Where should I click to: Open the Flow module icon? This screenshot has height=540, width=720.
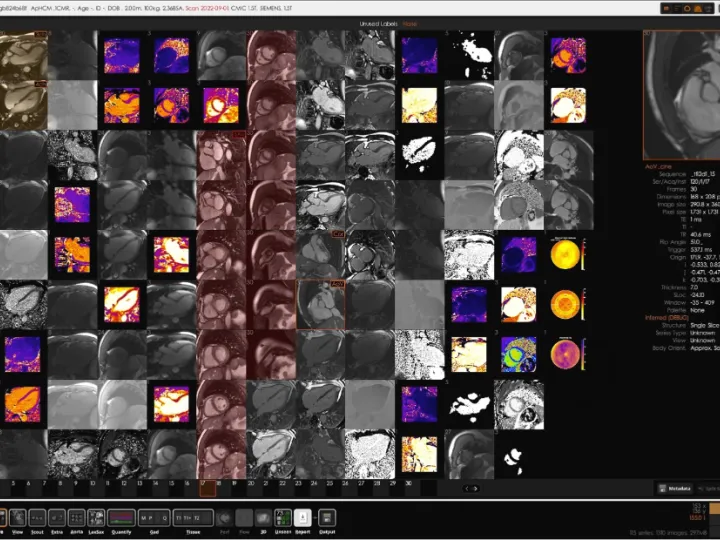244,518
